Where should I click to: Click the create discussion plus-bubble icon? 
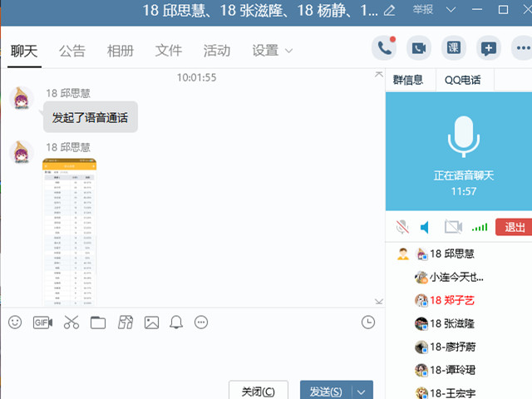(x=489, y=48)
